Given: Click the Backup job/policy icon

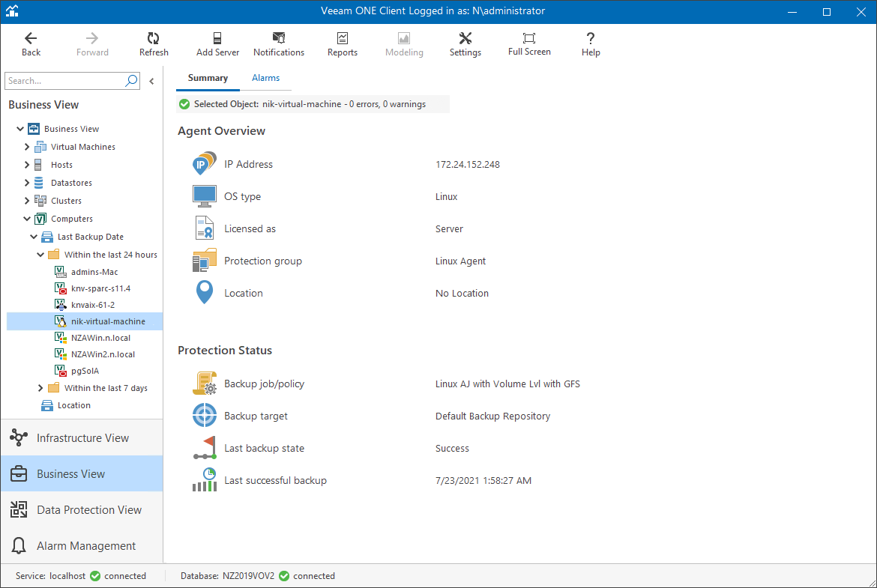Looking at the screenshot, I should click(204, 384).
